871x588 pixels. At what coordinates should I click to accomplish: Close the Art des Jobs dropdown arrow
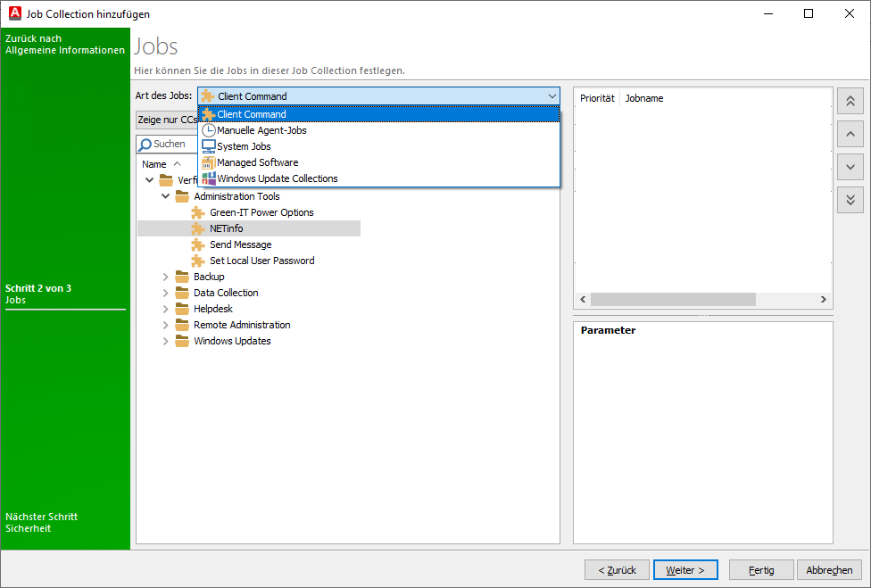pos(552,96)
